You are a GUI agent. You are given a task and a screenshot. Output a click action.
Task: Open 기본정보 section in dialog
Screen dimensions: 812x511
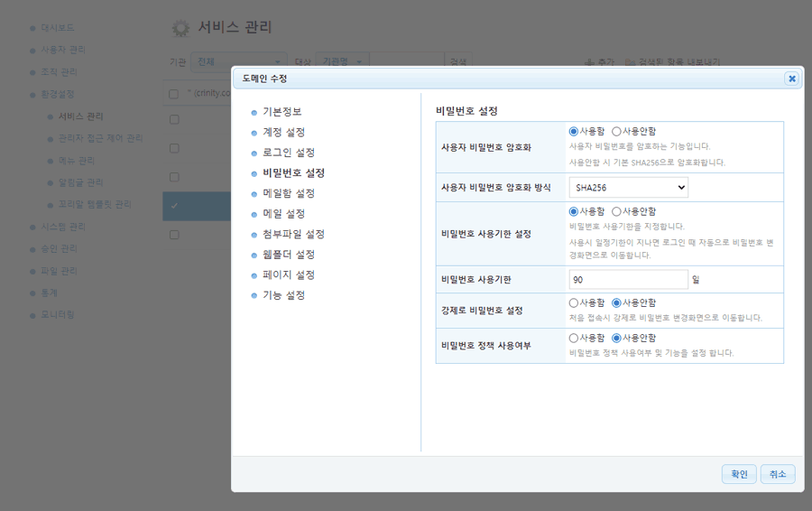point(282,112)
